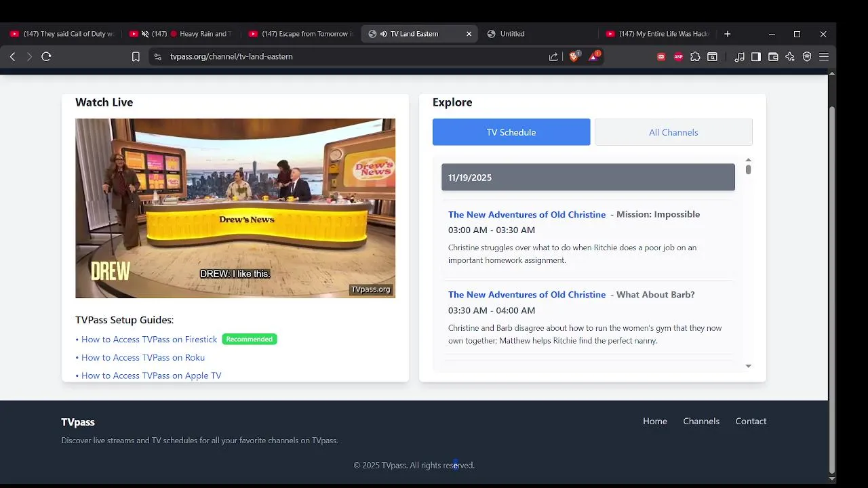Click the schedule list scrollbar thumb

(x=748, y=169)
